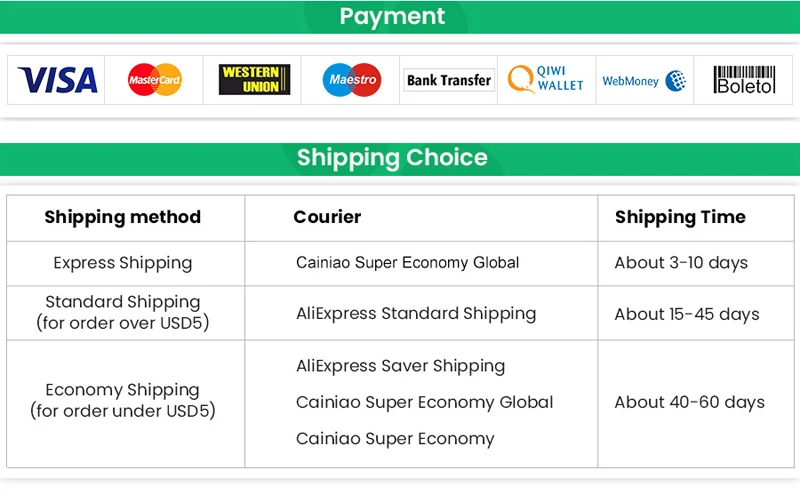Select the Shipping method column header
This screenshot has width=800, height=502.
[122, 217]
